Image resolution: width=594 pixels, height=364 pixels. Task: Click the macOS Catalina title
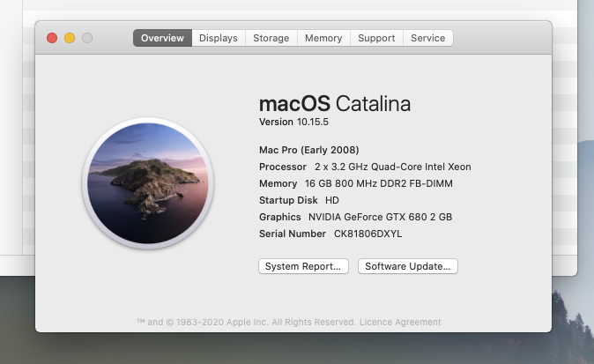click(335, 103)
